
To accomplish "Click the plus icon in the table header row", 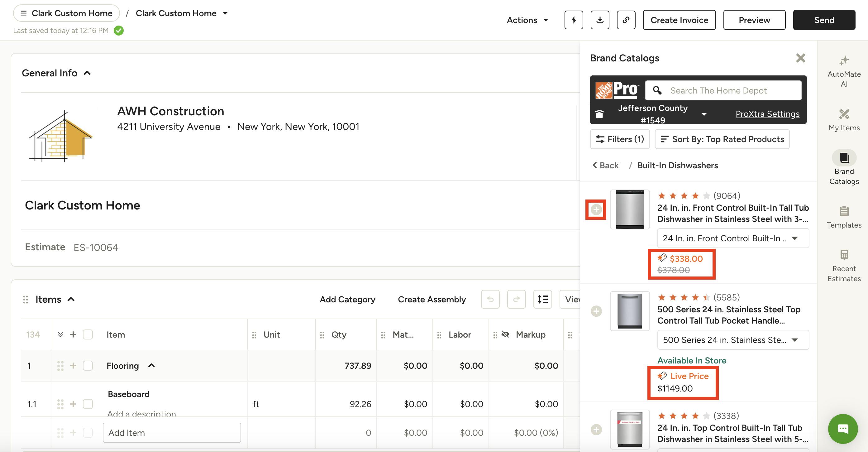I will point(73,334).
